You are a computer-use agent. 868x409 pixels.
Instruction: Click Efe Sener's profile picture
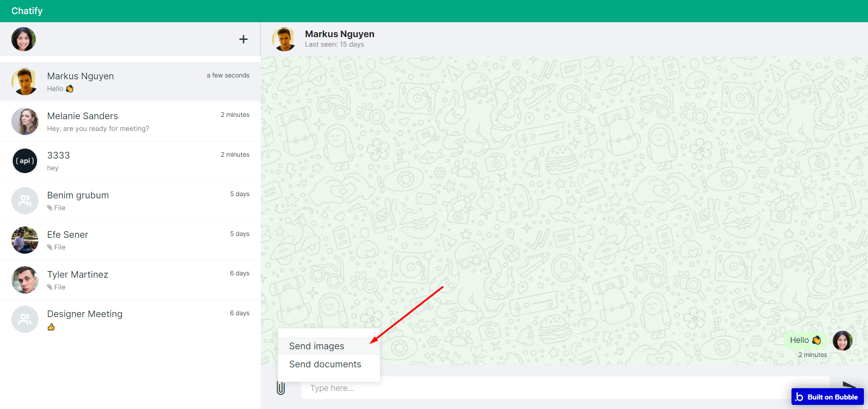(24, 240)
